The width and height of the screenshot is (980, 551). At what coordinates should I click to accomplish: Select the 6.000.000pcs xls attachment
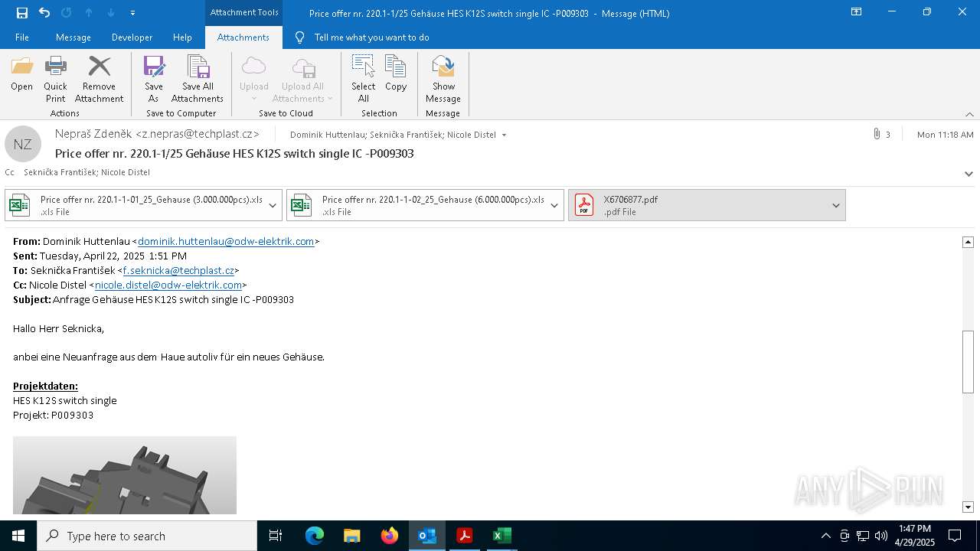tap(416, 205)
